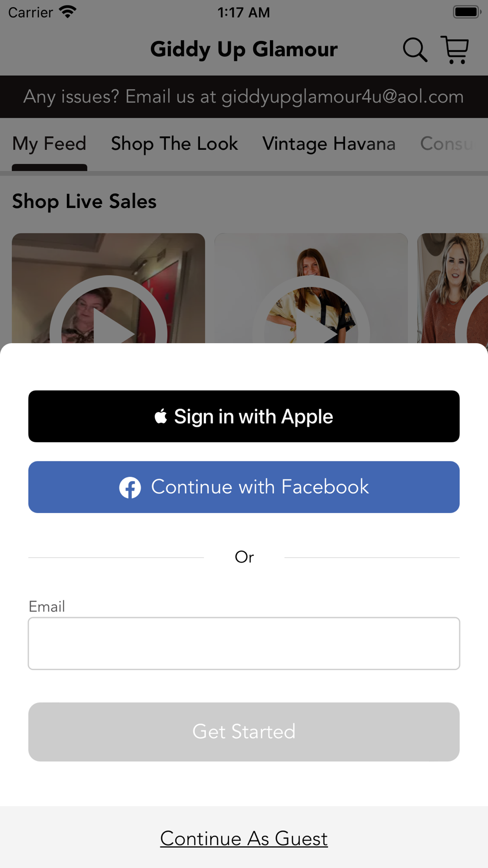The image size is (488, 868).
Task: Tap the Continue As Guest link
Action: [x=244, y=839]
